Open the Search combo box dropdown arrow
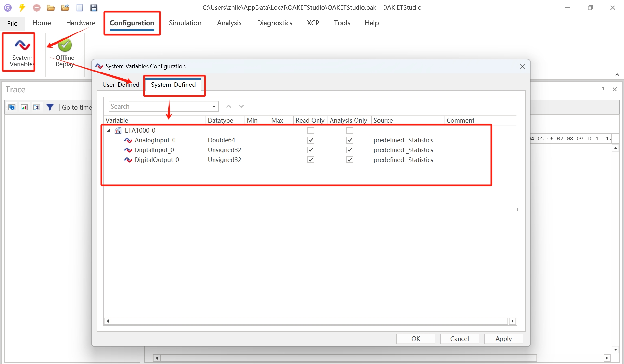The height and width of the screenshot is (364, 624). [214, 107]
